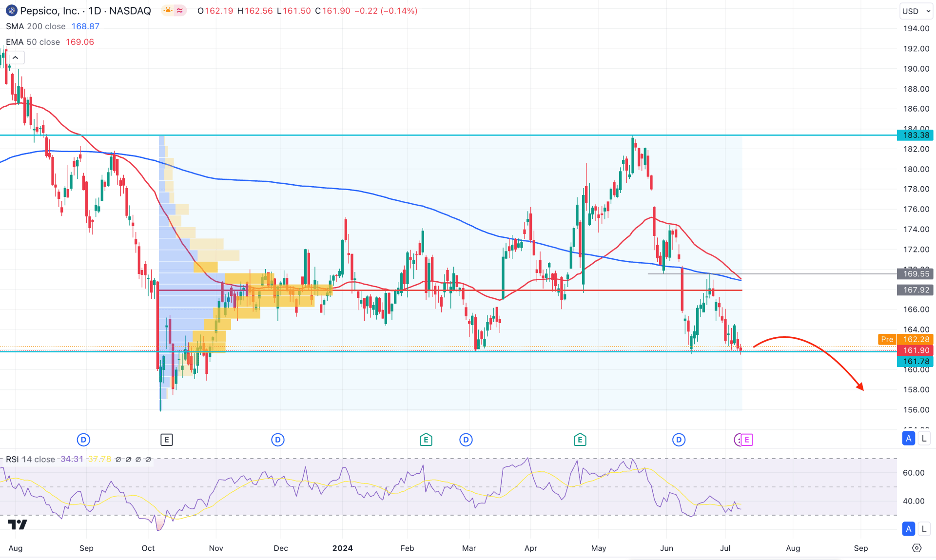Click the 183.38 price line label
Image resolution: width=936 pixels, height=560 pixels.
point(916,135)
